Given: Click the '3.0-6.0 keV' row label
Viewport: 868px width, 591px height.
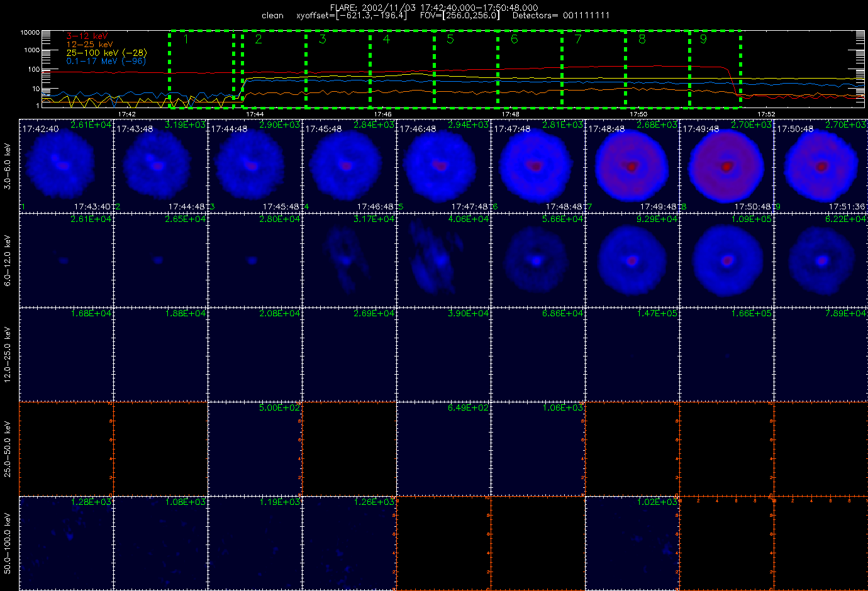Looking at the screenshot, I should click(x=8, y=167).
